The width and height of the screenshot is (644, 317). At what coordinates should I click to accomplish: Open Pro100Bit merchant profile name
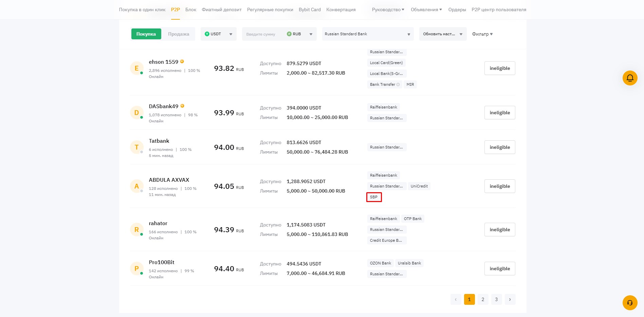pyautogui.click(x=162, y=262)
